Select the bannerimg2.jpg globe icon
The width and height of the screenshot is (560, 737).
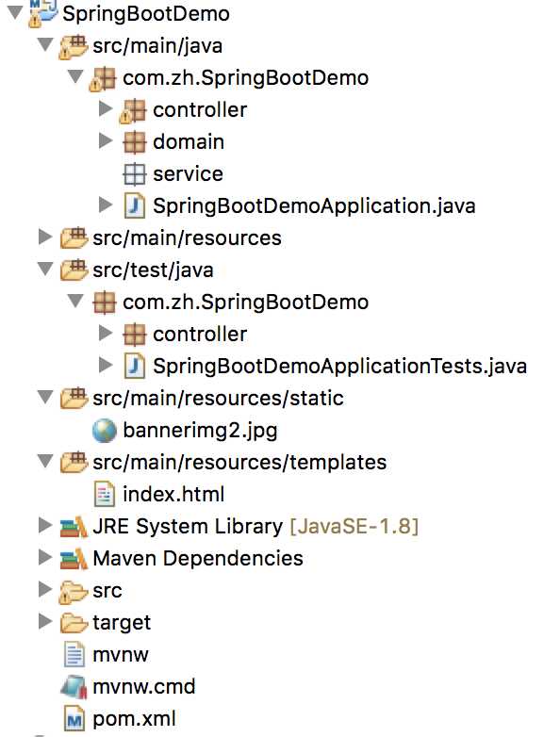tap(104, 431)
